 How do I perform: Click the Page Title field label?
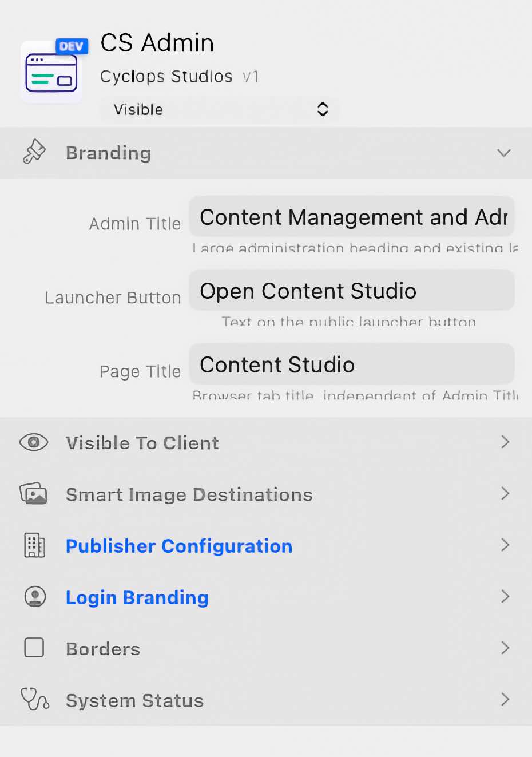[x=140, y=371]
